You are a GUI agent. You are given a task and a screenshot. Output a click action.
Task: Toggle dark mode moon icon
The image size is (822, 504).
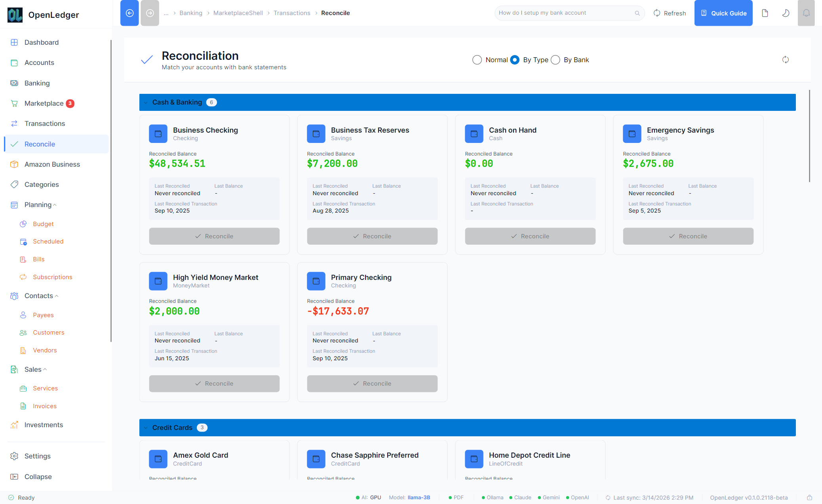[786, 13]
